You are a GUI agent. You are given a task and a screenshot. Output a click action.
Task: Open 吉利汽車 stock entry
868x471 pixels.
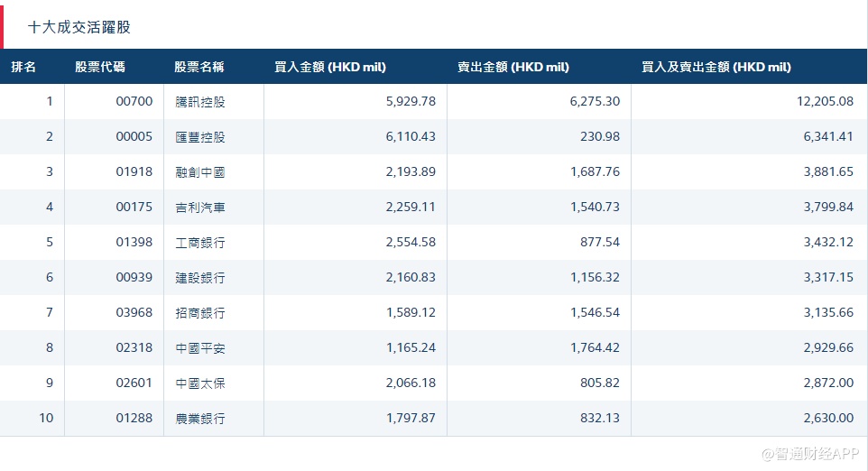tap(200, 208)
